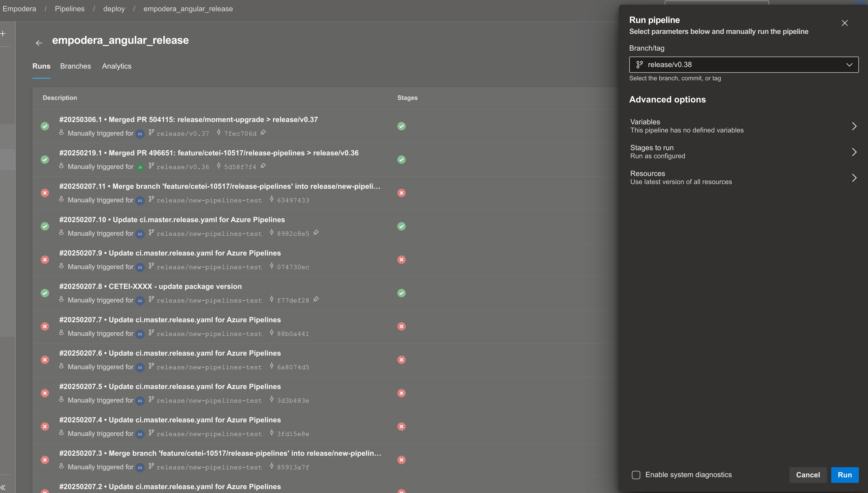Switch to the Branches tab
This screenshot has height=493, width=868.
75,66
